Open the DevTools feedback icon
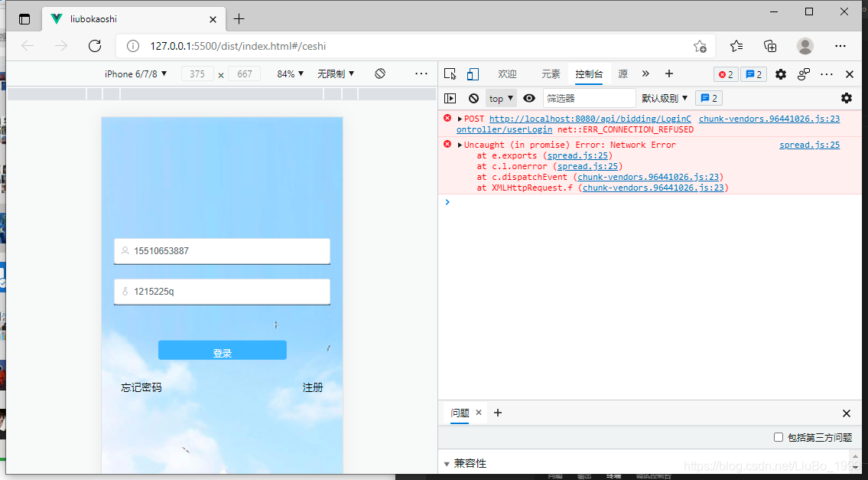Image resolution: width=868 pixels, height=480 pixels. [804, 74]
